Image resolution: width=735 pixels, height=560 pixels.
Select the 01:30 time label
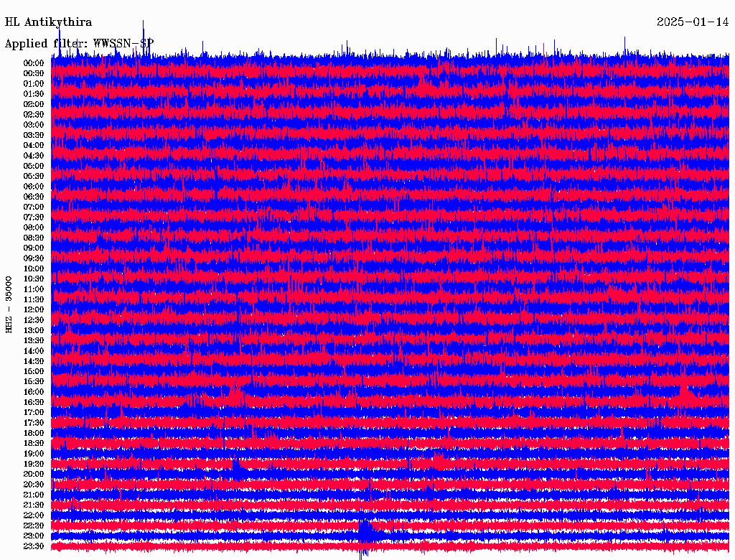pyautogui.click(x=34, y=94)
